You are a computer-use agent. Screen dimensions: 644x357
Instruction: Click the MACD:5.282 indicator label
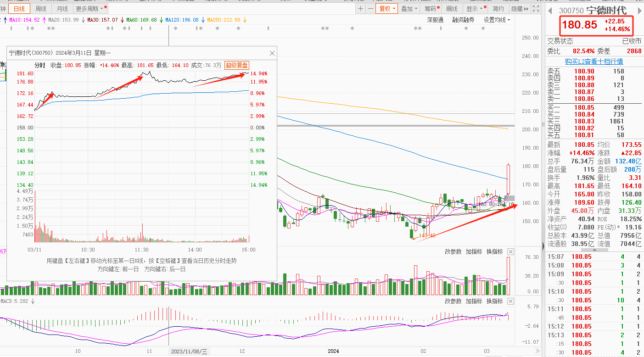pyautogui.click(x=14, y=301)
